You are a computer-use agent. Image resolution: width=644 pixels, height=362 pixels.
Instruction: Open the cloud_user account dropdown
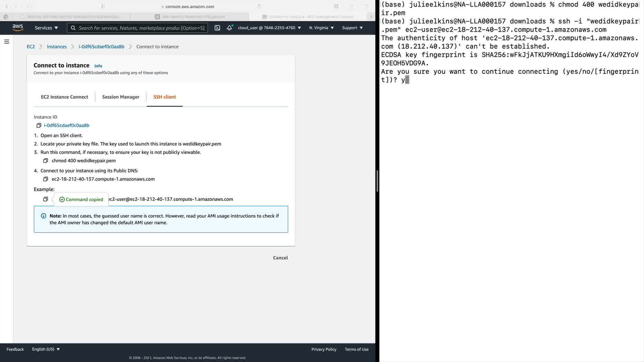(269, 28)
